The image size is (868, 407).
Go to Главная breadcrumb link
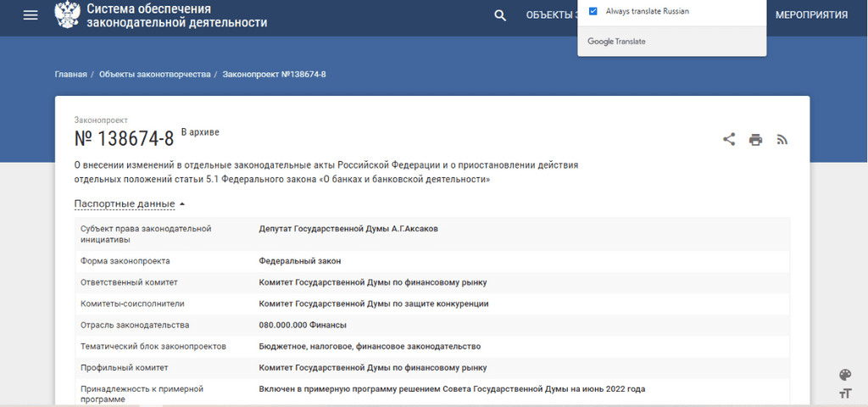click(71, 75)
